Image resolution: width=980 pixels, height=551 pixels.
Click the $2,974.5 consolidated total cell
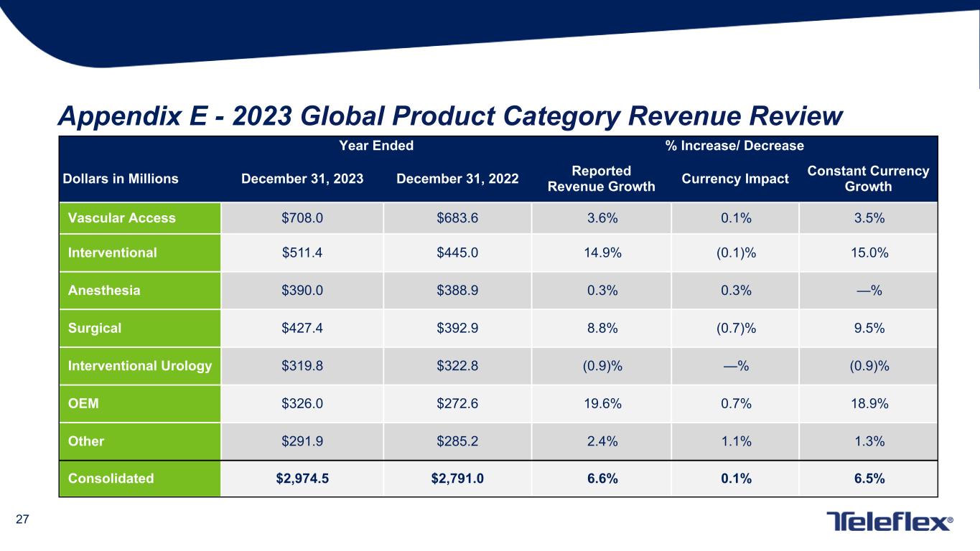click(x=302, y=478)
